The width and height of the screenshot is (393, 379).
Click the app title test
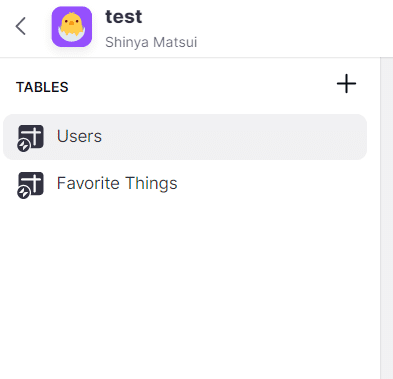[x=124, y=17]
